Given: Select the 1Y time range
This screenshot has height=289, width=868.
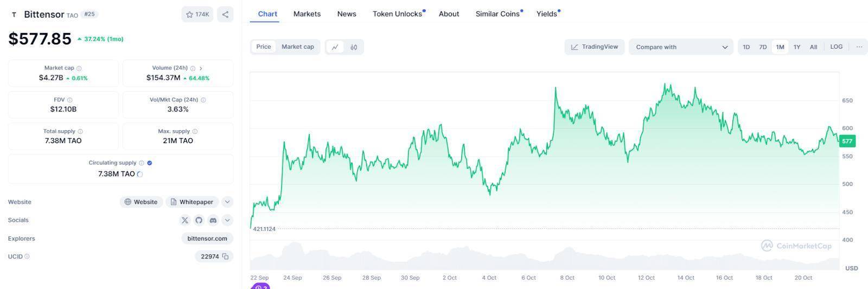Looking at the screenshot, I should click(797, 47).
